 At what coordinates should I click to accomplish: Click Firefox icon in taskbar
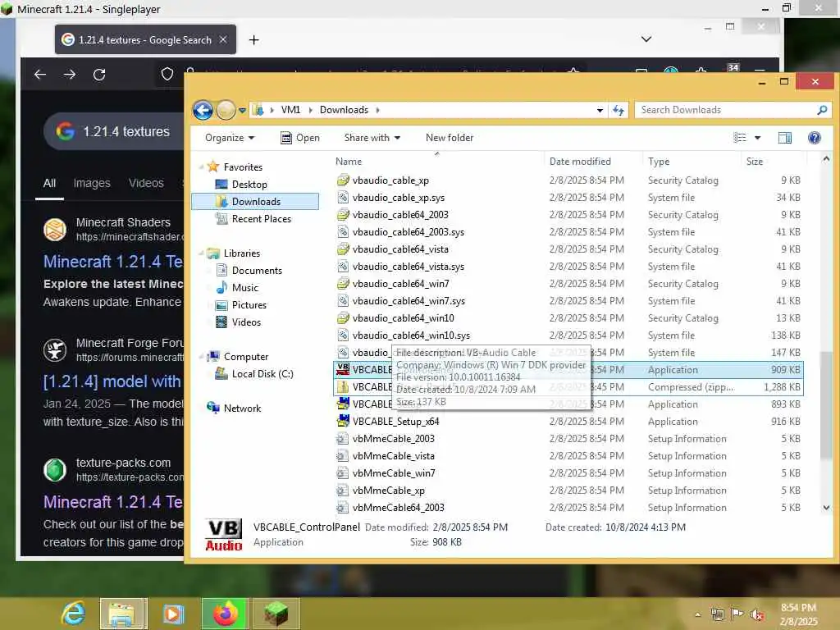226,614
